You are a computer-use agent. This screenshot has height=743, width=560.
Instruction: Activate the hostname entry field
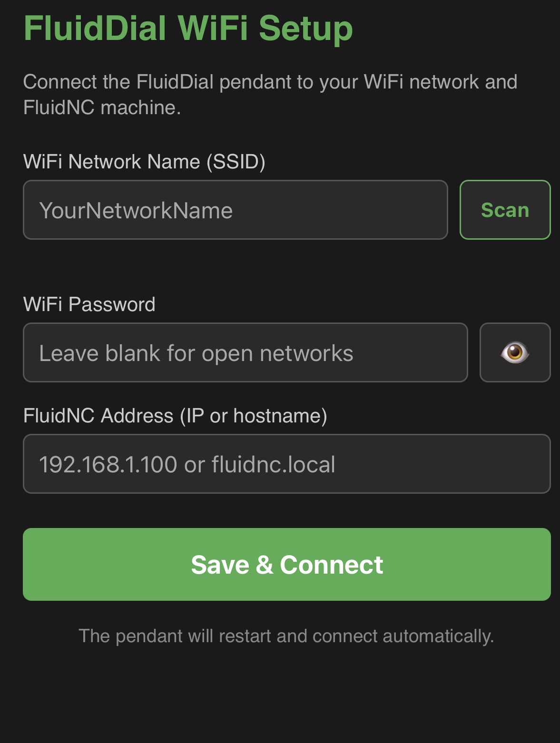coord(286,464)
